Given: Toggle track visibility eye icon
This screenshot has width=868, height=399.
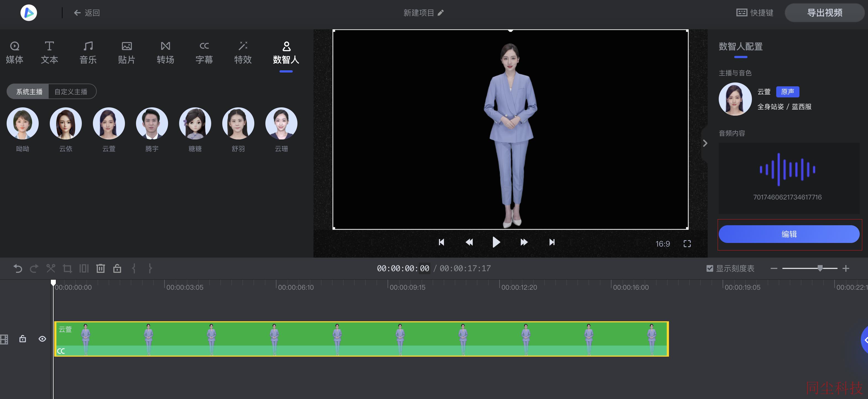Looking at the screenshot, I should (42, 339).
